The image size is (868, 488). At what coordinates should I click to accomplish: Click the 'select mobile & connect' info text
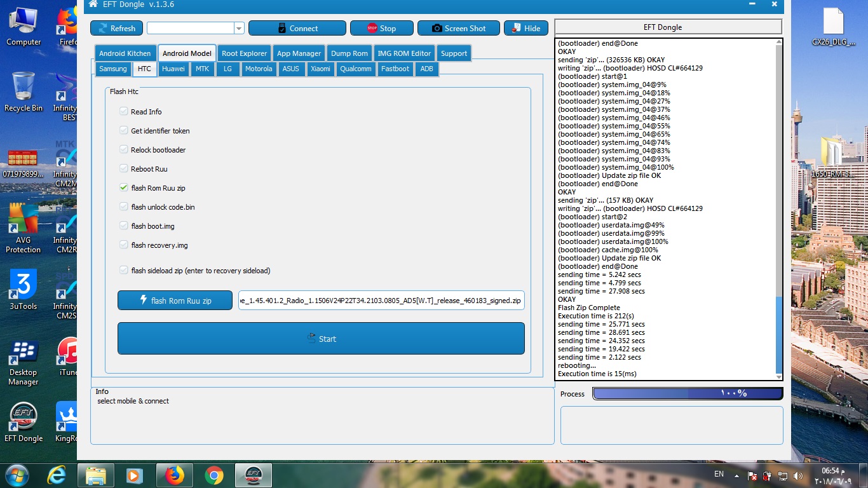133,401
